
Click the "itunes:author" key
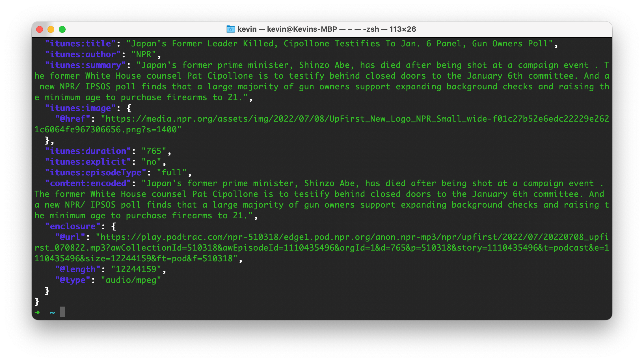[83, 54]
